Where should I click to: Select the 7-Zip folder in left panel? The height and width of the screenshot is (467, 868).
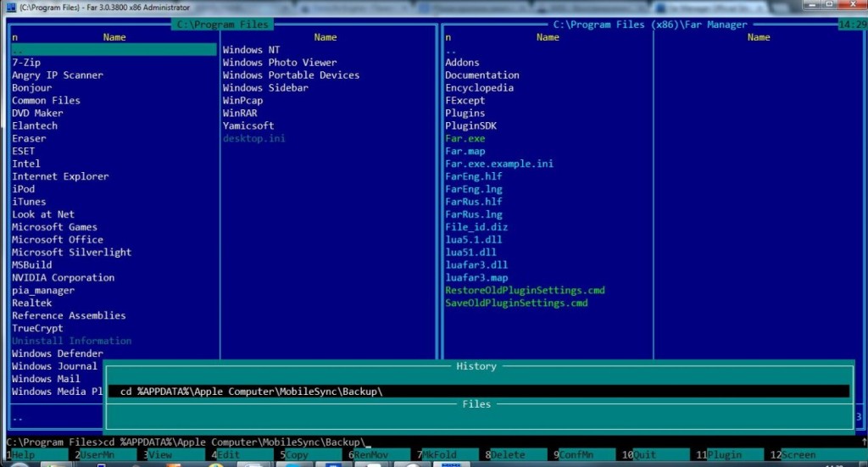pos(26,63)
